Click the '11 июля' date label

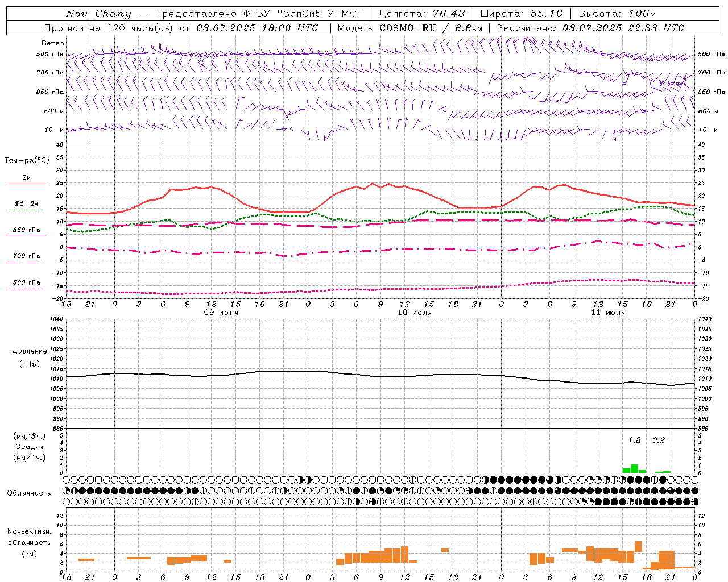pos(608,313)
